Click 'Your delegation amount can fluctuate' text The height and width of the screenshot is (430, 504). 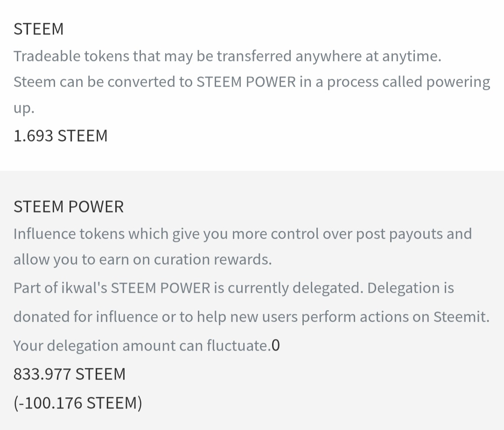pos(142,346)
